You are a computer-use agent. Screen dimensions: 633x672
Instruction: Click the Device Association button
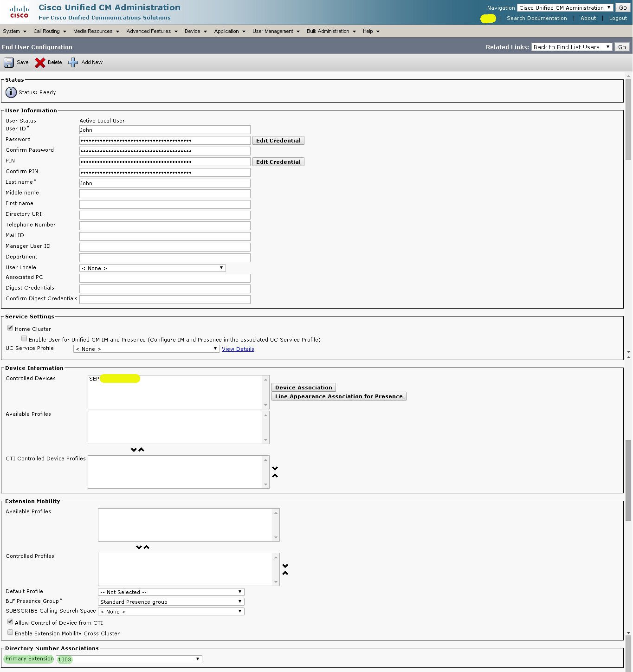tap(304, 388)
